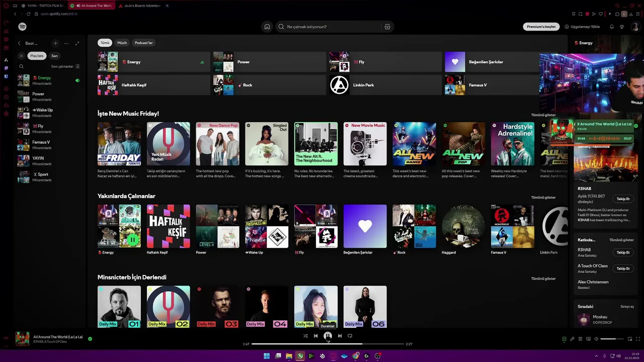Open the Sport playlist in the library
Viewport: 644px width, 362px height.
tap(49, 177)
